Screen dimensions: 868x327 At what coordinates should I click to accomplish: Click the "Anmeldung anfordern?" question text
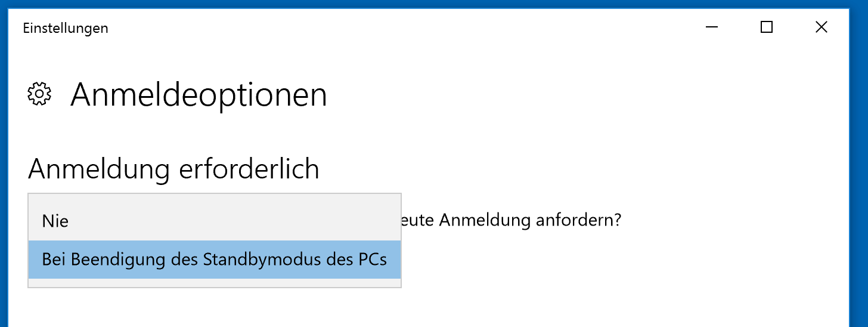pyautogui.click(x=530, y=221)
